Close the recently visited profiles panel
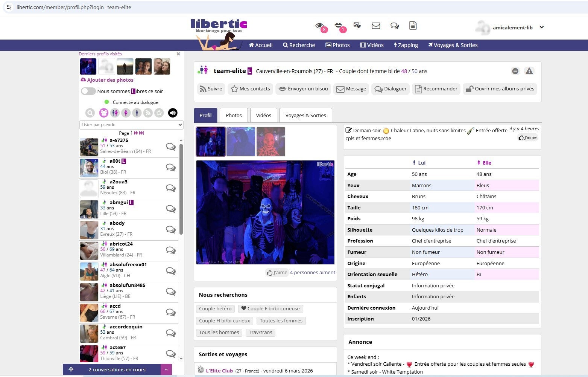Viewport: 588px width, 377px height. pos(178,54)
